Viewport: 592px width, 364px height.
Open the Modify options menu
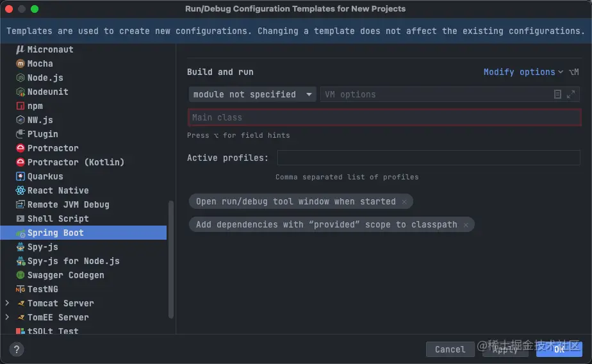523,72
